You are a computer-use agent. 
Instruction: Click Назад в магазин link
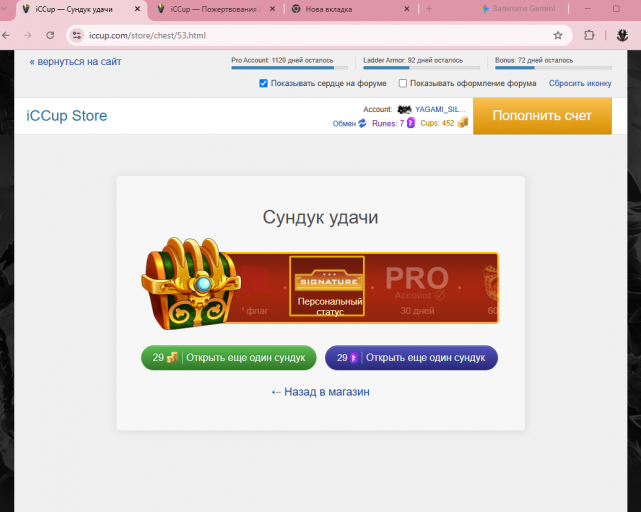pos(320,392)
